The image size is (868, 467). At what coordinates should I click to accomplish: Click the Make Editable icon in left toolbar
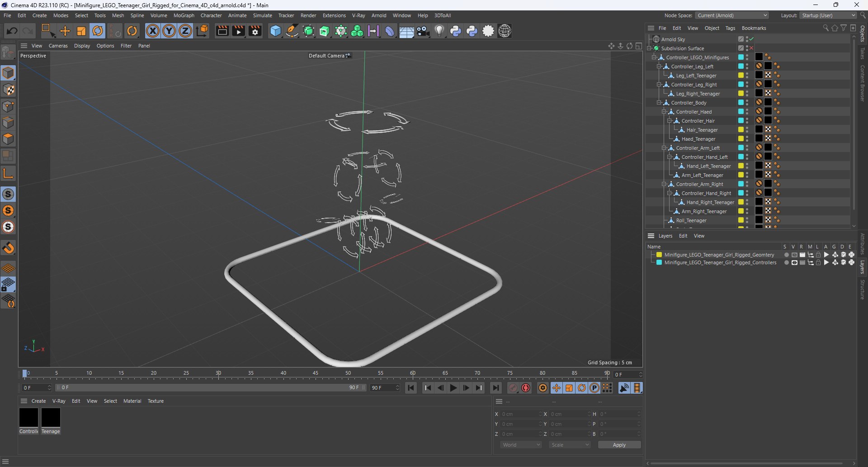(8, 53)
